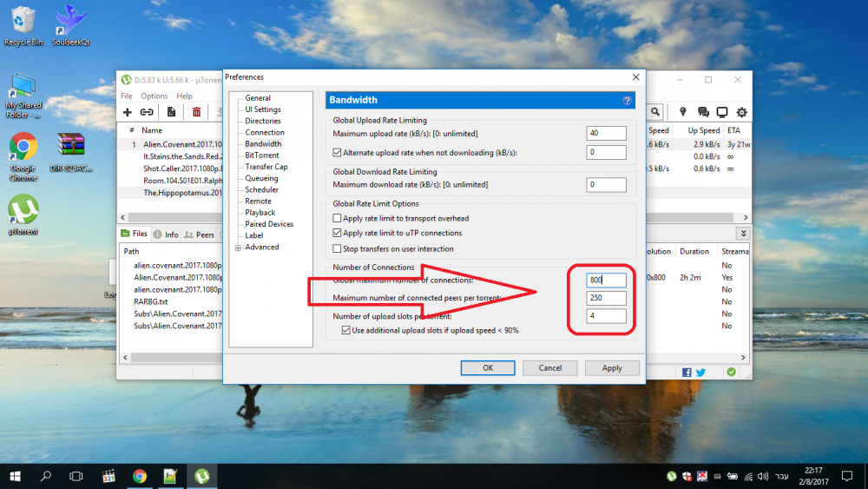868x489 pixels.
Task: Open the uTorrent desktop shortcut
Action: (23, 215)
